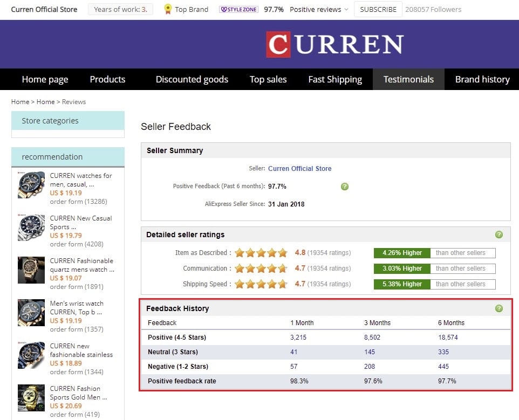Open the gold CURREN Fashion Sports watch thumbnail
The image size is (519, 420).
pyautogui.click(x=31, y=397)
